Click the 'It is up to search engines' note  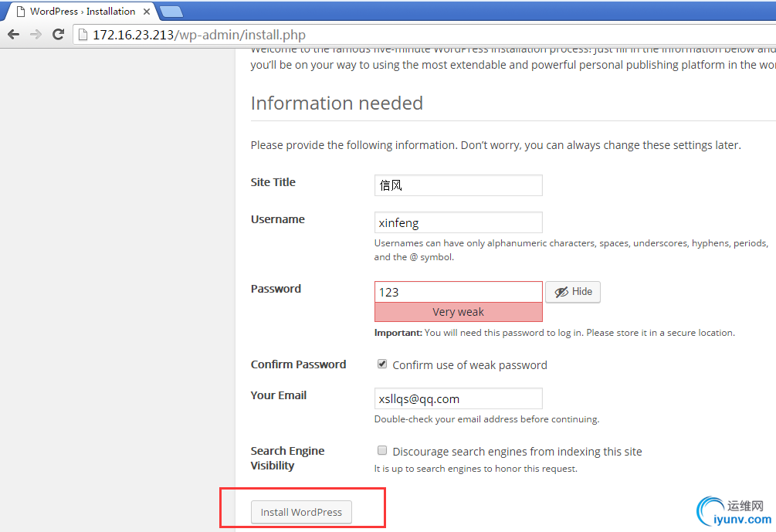coord(476,469)
